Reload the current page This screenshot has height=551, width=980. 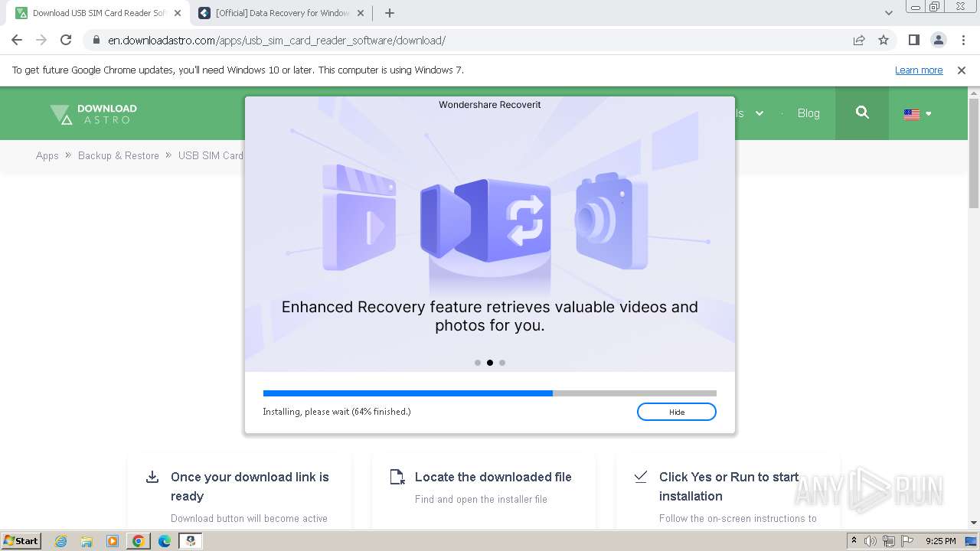pyautogui.click(x=66, y=40)
